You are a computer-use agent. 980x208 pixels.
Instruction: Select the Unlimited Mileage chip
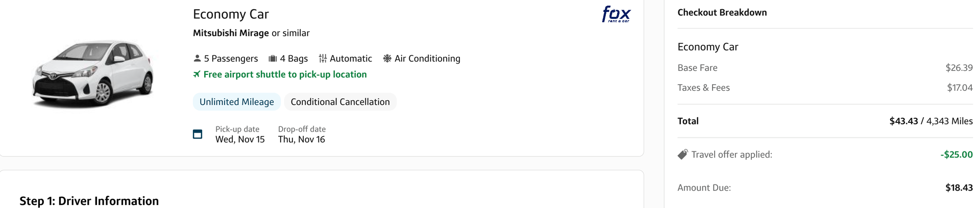tap(236, 102)
